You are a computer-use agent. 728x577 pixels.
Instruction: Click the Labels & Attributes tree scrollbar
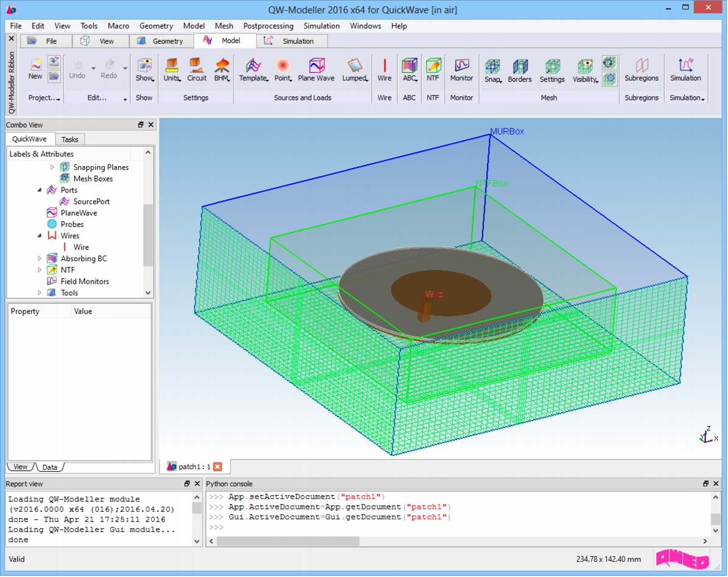point(148,235)
